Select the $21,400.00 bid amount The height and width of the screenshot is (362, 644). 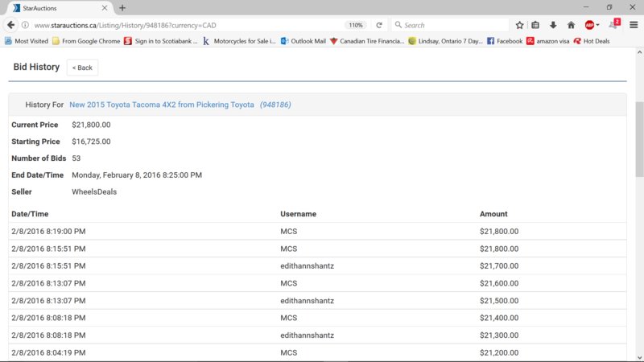(x=499, y=318)
